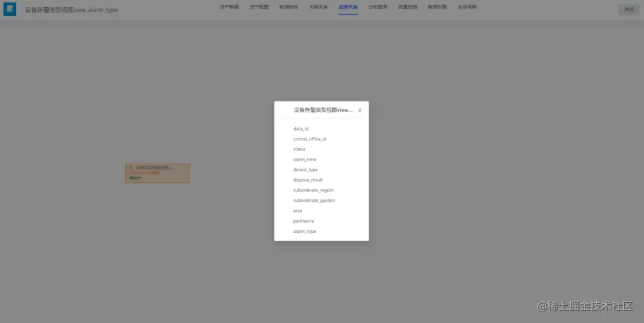644x323 pixels.
Task: Click the alarm_type field
Action: [305, 232]
